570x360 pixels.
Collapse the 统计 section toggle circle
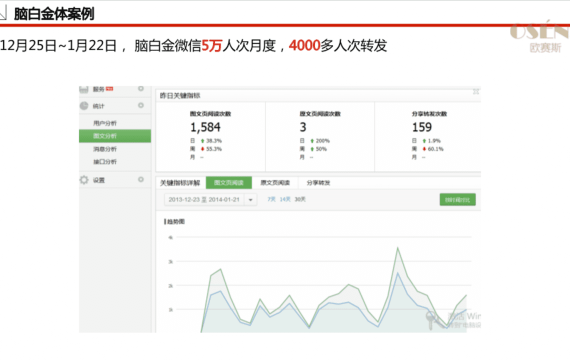[x=141, y=105]
